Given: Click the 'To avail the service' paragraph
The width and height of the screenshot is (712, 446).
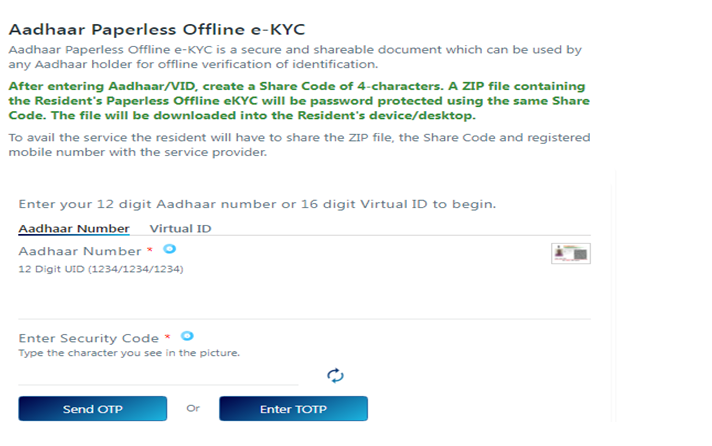Looking at the screenshot, I should [297, 146].
